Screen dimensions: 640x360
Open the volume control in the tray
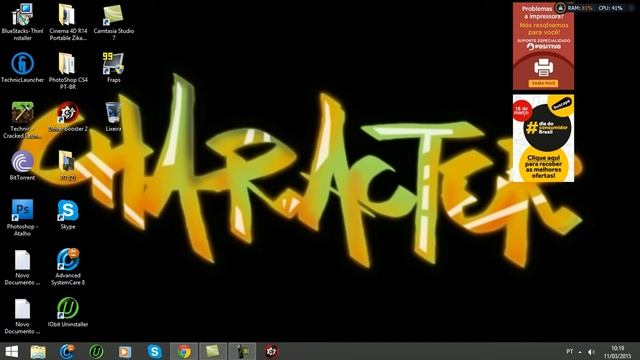click(x=591, y=352)
